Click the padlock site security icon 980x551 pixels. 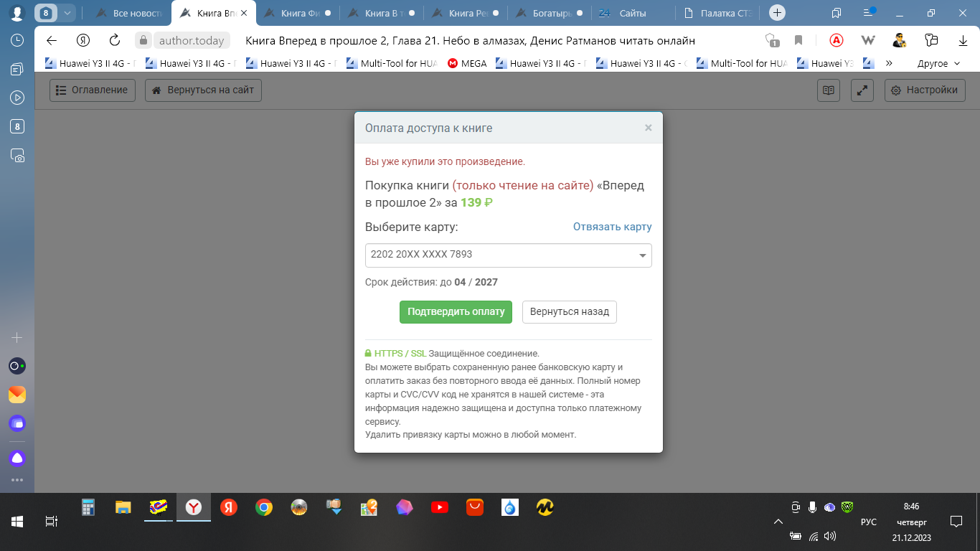click(143, 40)
